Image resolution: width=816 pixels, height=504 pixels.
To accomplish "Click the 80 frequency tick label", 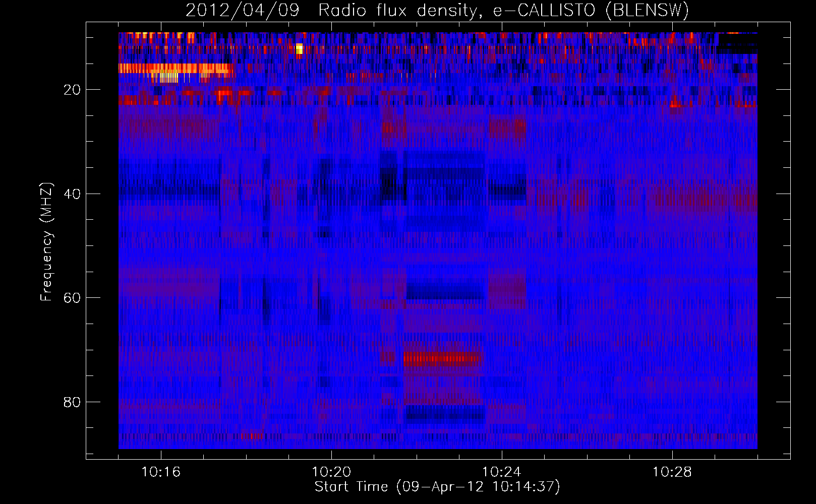I will [73, 402].
